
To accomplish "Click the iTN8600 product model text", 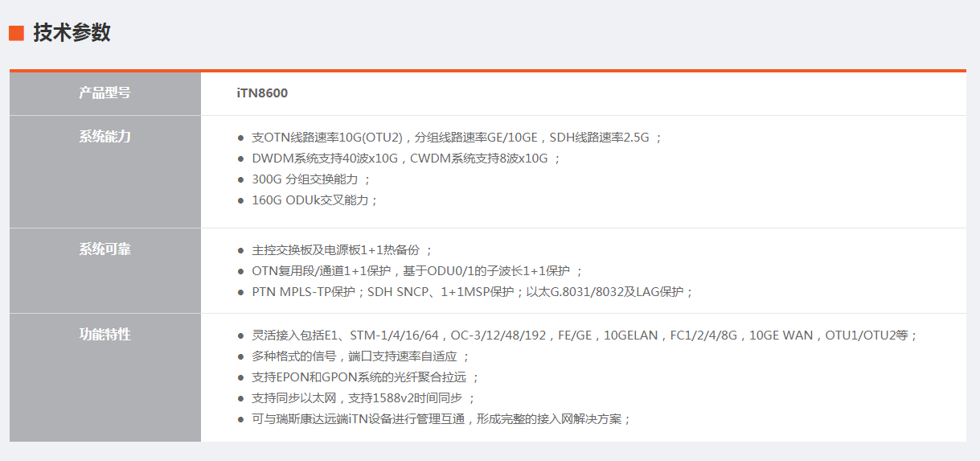I will (262, 93).
